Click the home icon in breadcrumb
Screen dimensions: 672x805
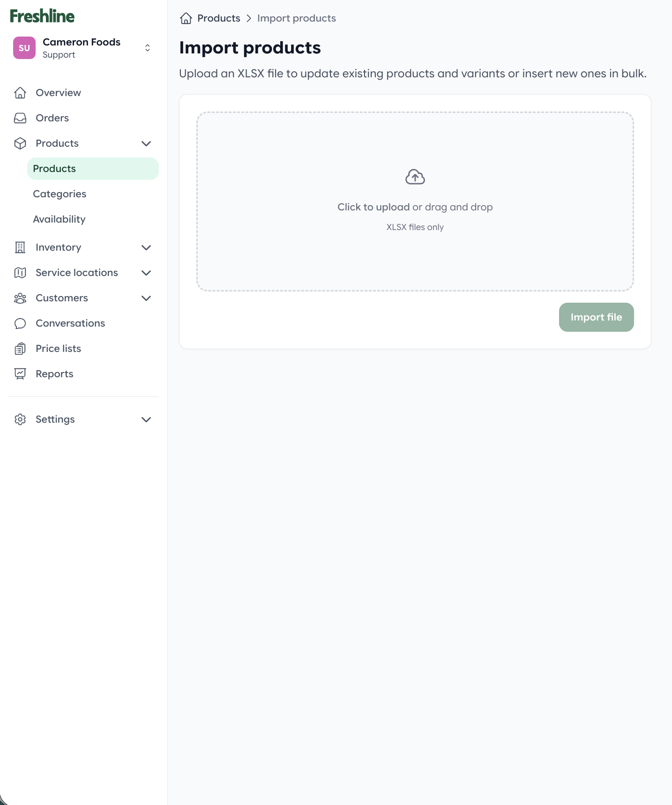click(186, 18)
